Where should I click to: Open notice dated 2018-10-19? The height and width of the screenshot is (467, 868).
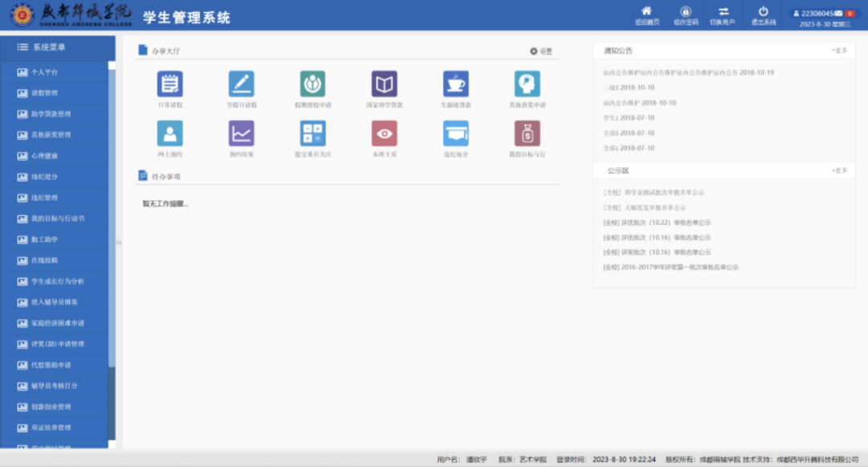pyautogui.click(x=689, y=72)
